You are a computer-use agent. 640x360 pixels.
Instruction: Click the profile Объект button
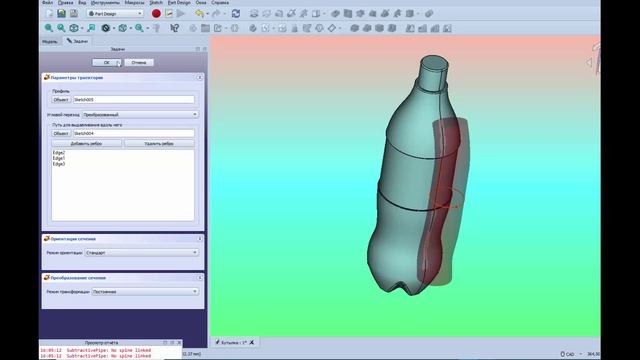click(x=61, y=100)
